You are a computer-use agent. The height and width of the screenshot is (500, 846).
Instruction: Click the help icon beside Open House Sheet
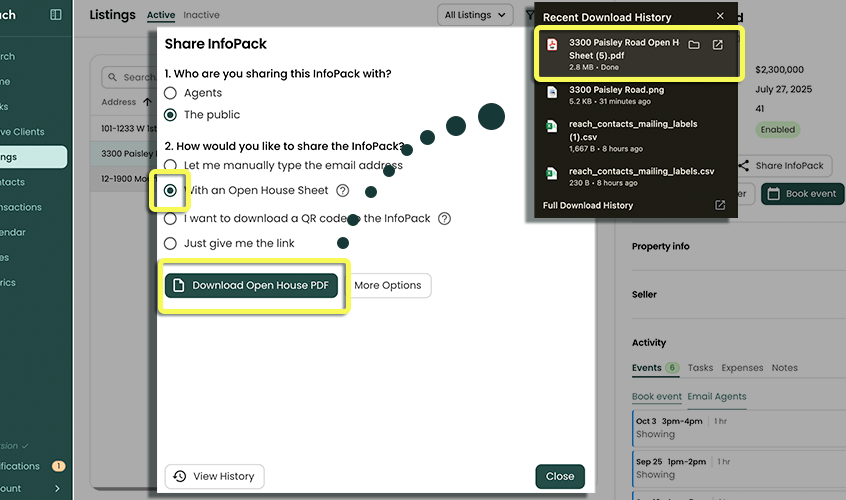tap(343, 191)
